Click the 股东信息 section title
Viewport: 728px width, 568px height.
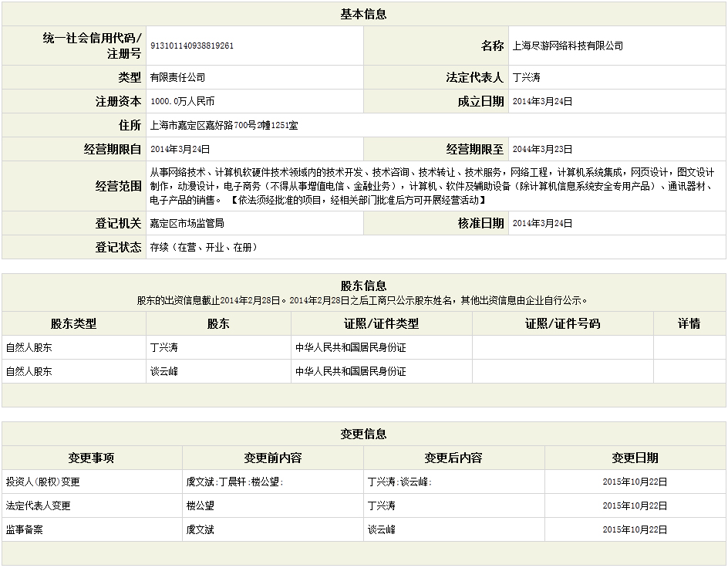coord(364,286)
